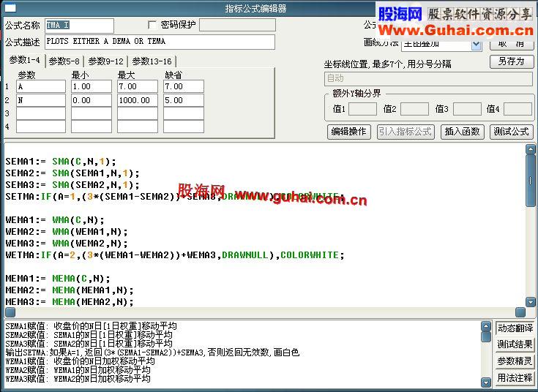The width and height of the screenshot is (538, 392).
Task: Click code editor scroll down arrow
Action: tap(531, 302)
